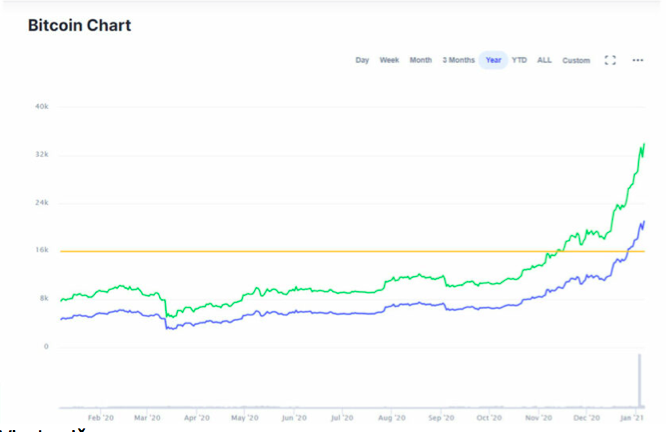666x432 pixels.
Task: Click the 32k axis label
Action: [x=42, y=154]
